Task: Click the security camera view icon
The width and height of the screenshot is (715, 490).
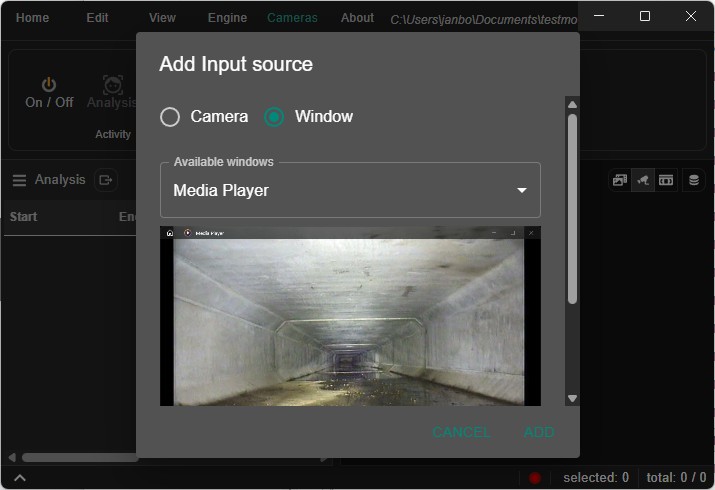Action: click(643, 181)
